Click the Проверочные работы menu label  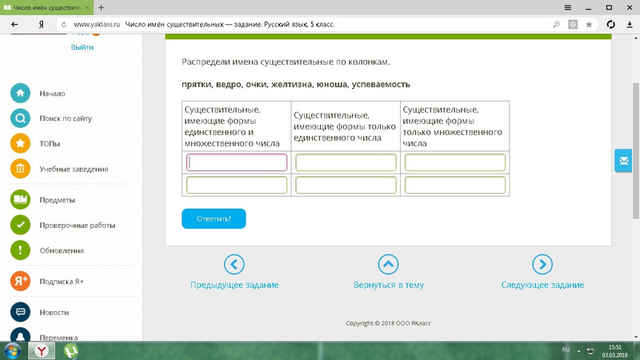pos(77,225)
